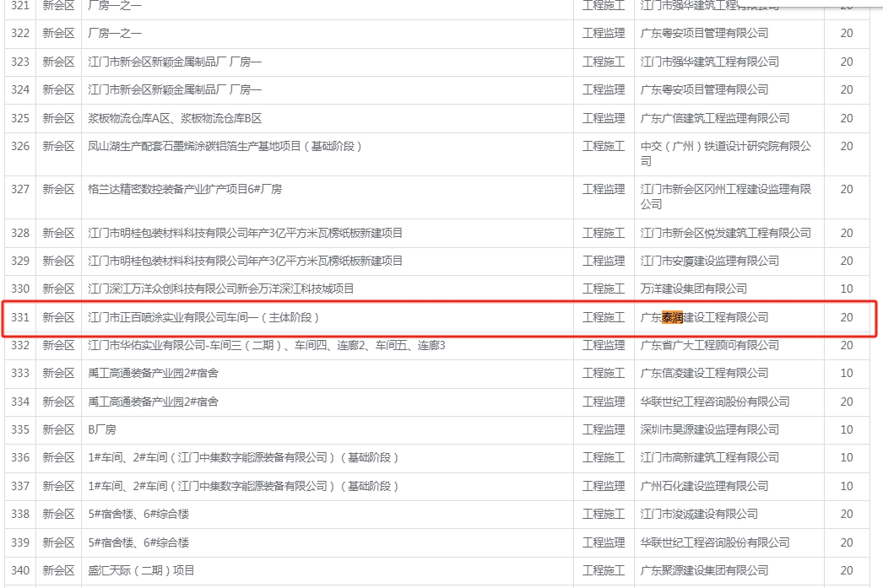Click project name 厂房一之一 in row 322

pyautogui.click(x=115, y=33)
